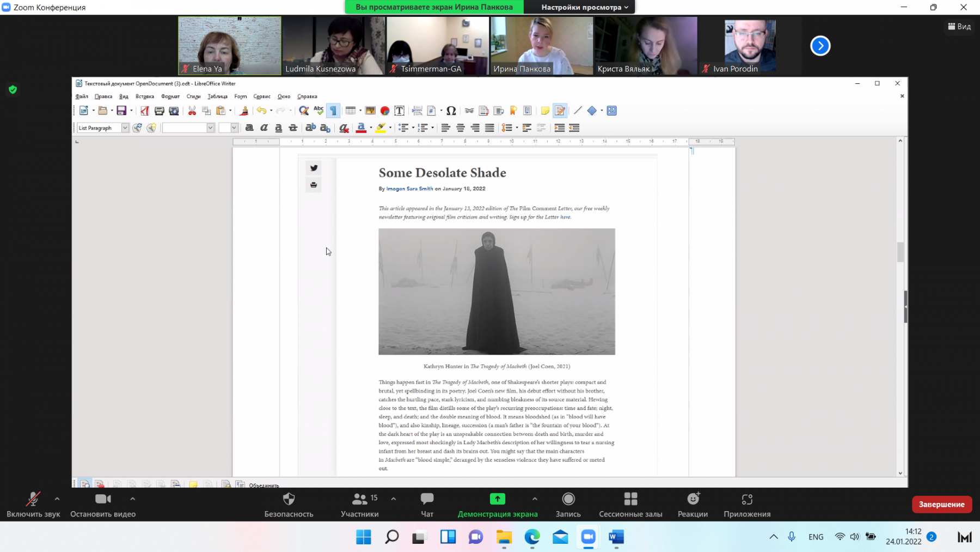Select the Insert Line tool
980x552 pixels.
point(578,111)
